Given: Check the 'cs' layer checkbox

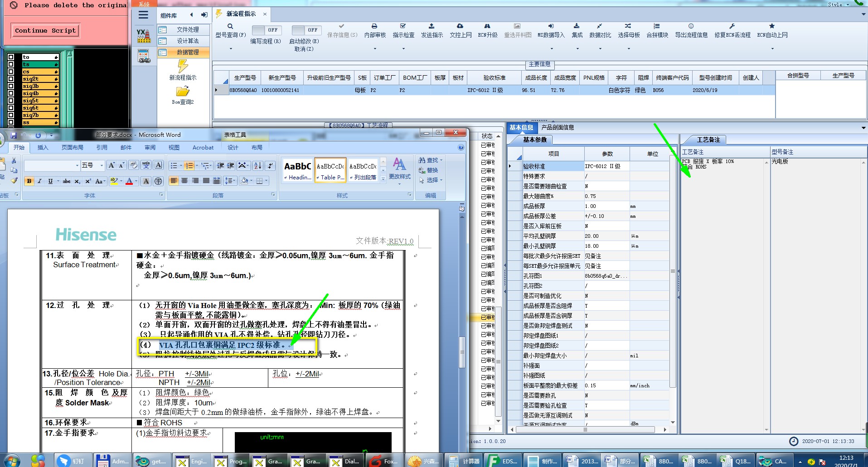Looking at the screenshot, I should (11, 72).
